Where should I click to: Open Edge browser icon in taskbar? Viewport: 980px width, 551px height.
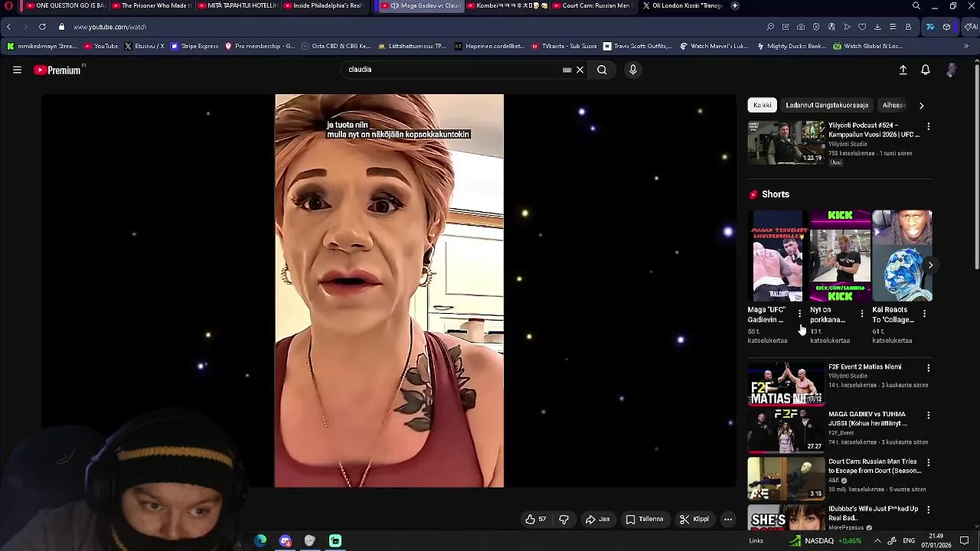(x=260, y=541)
